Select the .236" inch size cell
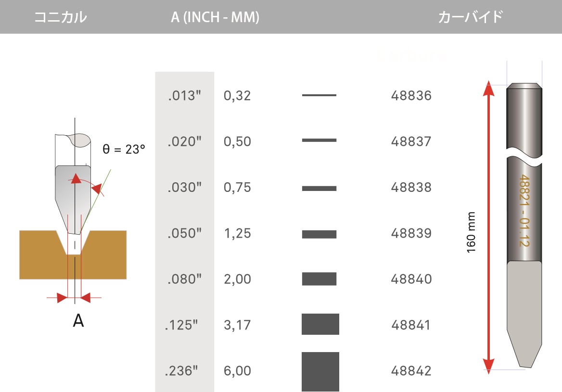This screenshot has width=562, height=392. [x=181, y=371]
